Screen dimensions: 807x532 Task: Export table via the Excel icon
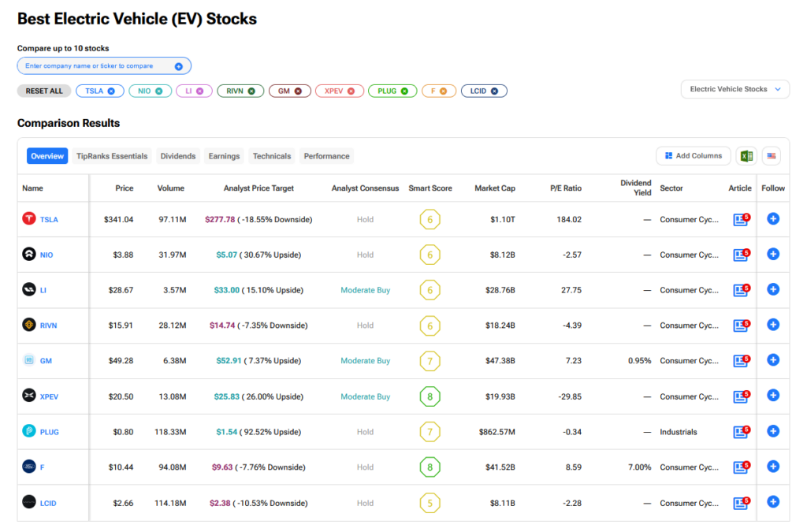pos(747,156)
